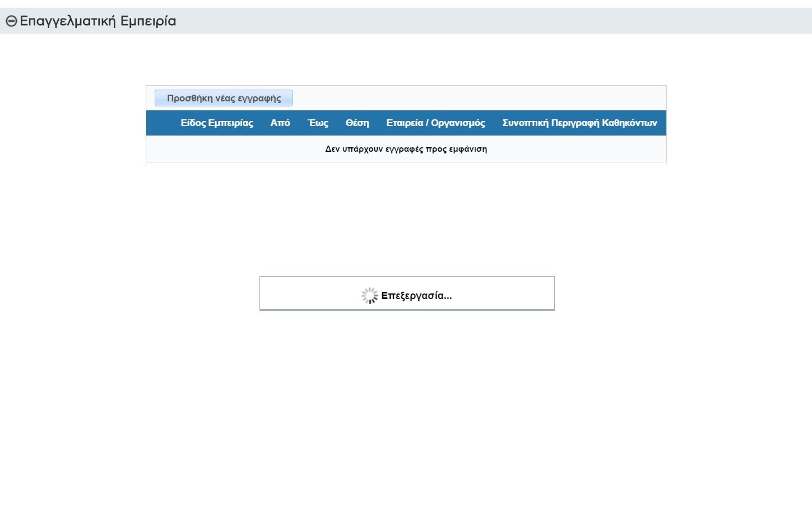812x513 pixels.
Task: Click the Συνοπτική Περιγραφή Καθηκόντων column header
Action: coord(579,123)
